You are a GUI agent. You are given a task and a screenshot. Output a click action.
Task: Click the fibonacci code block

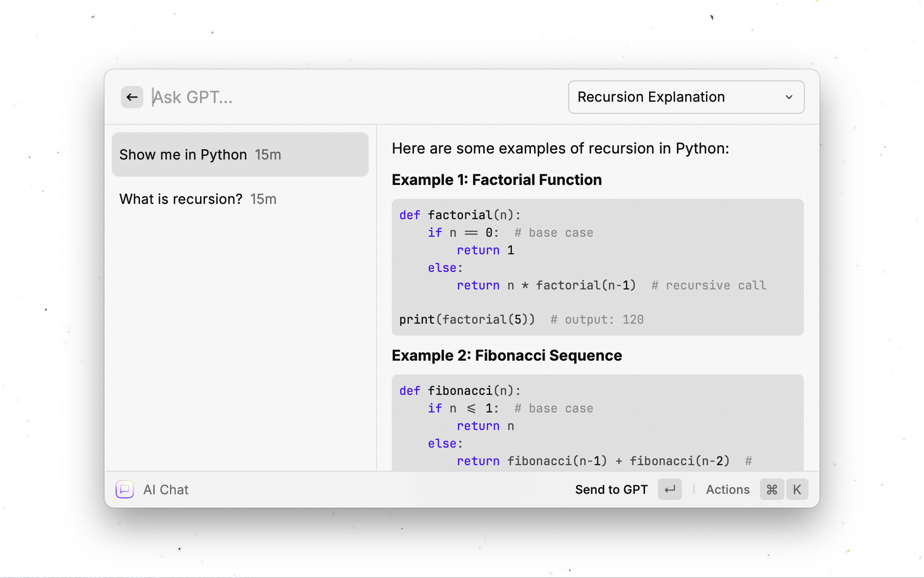click(x=597, y=423)
